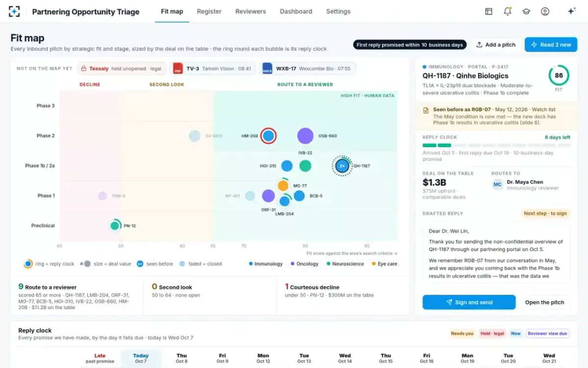The image size is (588, 368).
Task: Open the user profile icon
Action: [545, 11]
